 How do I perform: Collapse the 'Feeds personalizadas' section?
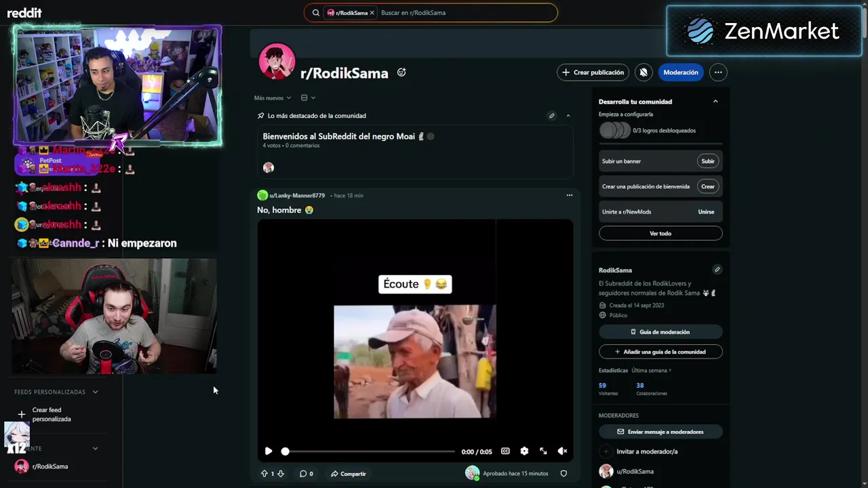click(96, 392)
